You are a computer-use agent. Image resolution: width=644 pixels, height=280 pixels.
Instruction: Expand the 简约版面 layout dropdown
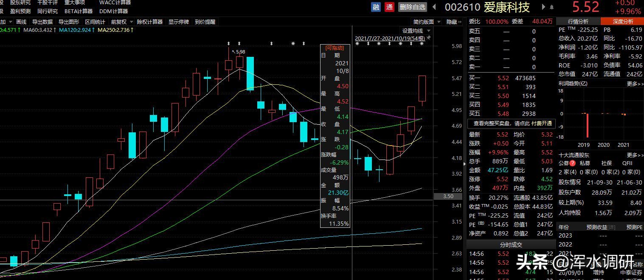[x=426, y=22]
